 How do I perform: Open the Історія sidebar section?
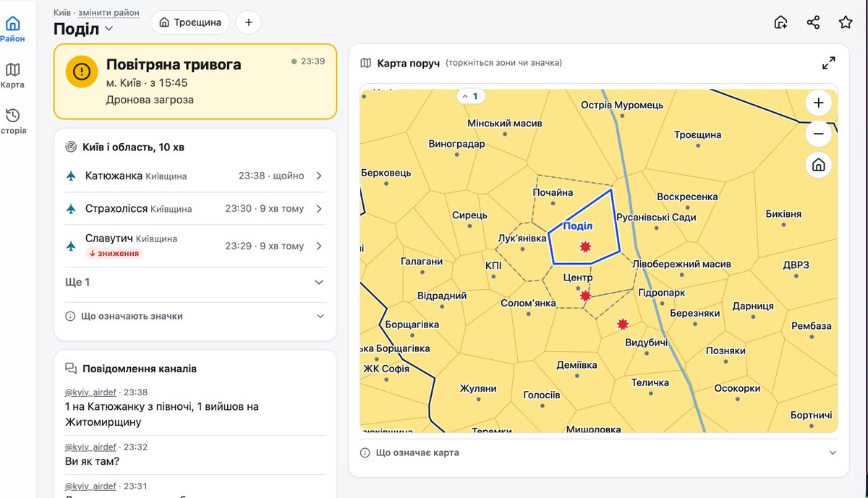point(12,121)
